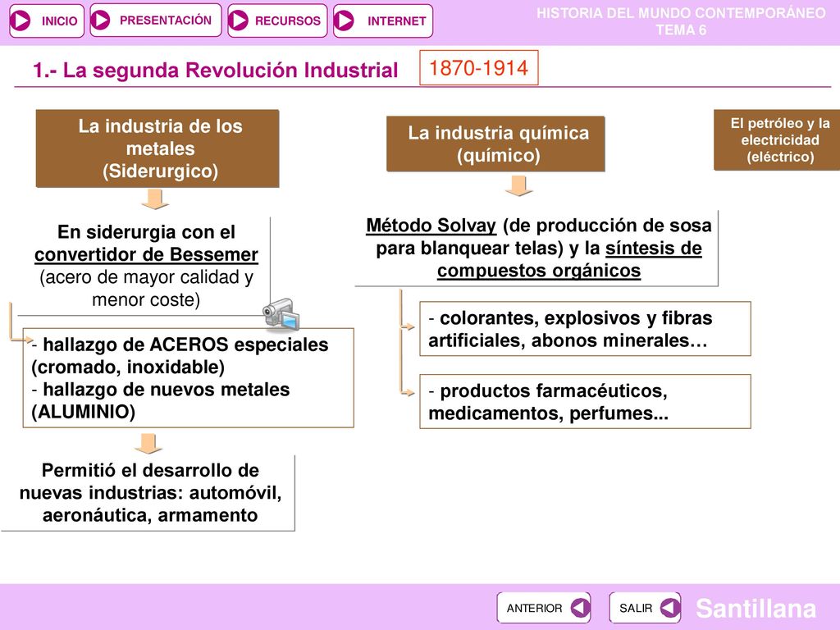
Task: Click the play arrow icon on PRESENTACIÓN
Action: tap(100, 21)
